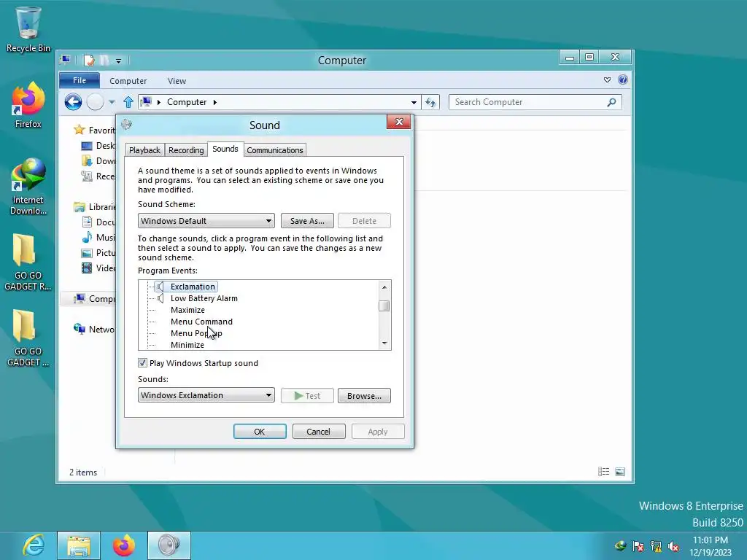Click search magnifier icon
747x560 pixels.
pyautogui.click(x=612, y=102)
